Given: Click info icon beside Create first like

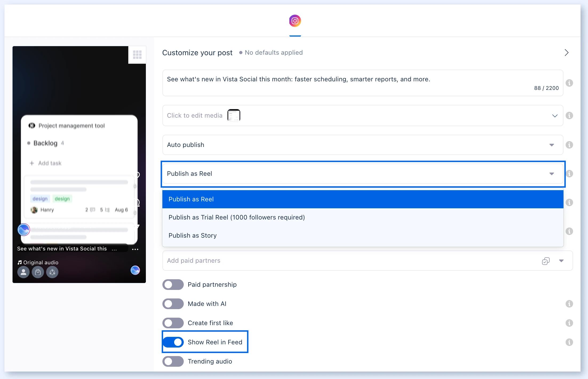Looking at the screenshot, I should [x=569, y=323].
